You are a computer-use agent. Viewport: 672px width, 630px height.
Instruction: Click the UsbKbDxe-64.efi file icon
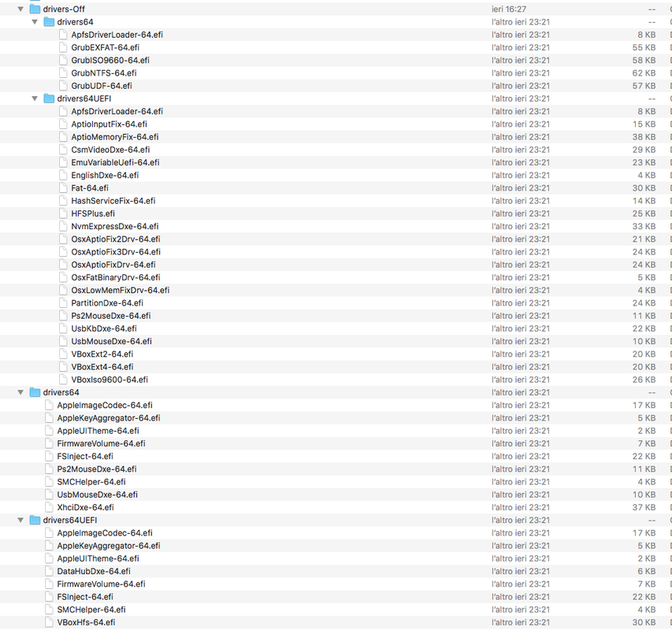pyautogui.click(x=64, y=328)
